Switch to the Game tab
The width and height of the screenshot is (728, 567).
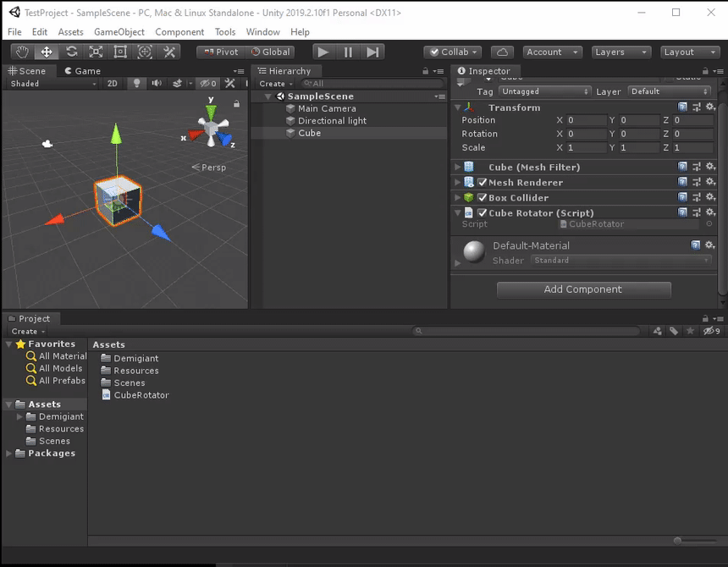click(x=83, y=71)
